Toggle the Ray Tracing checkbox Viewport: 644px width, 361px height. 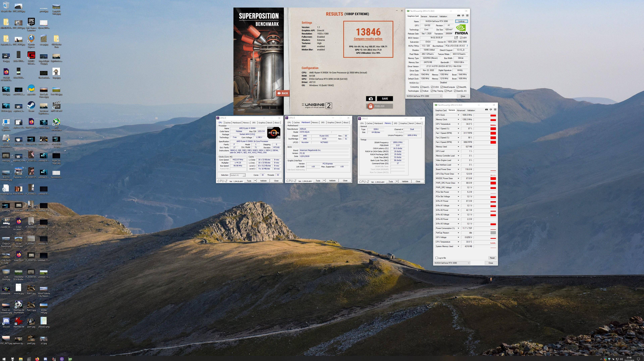click(x=432, y=91)
